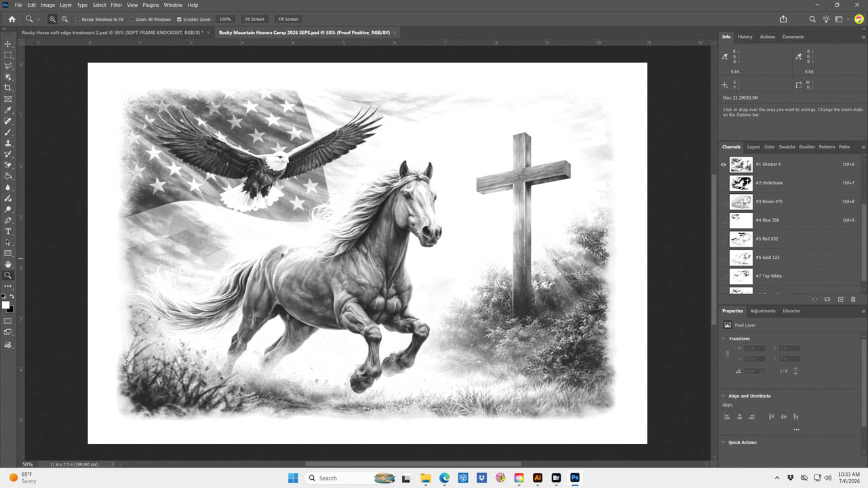The width and height of the screenshot is (868, 488).
Task: Click the Zoom Out magnifier in options bar
Action: pyautogui.click(x=64, y=20)
